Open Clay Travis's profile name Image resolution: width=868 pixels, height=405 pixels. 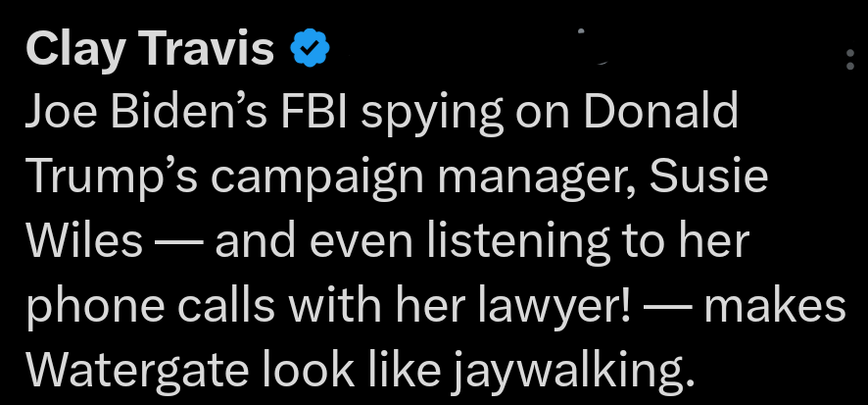coord(150,48)
